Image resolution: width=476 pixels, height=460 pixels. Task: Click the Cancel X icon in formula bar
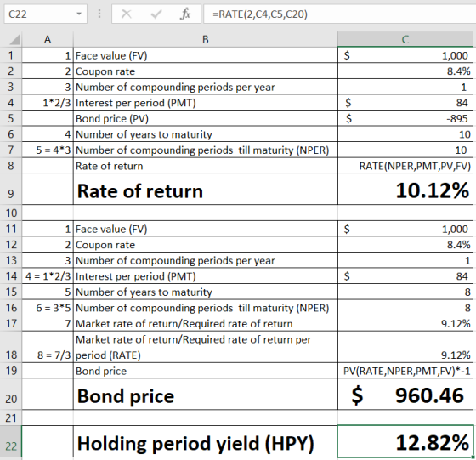[x=127, y=14]
